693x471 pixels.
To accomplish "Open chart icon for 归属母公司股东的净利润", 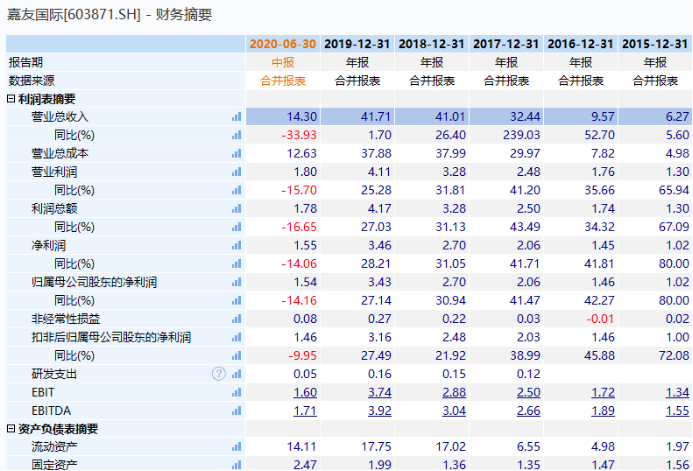I will (x=237, y=283).
